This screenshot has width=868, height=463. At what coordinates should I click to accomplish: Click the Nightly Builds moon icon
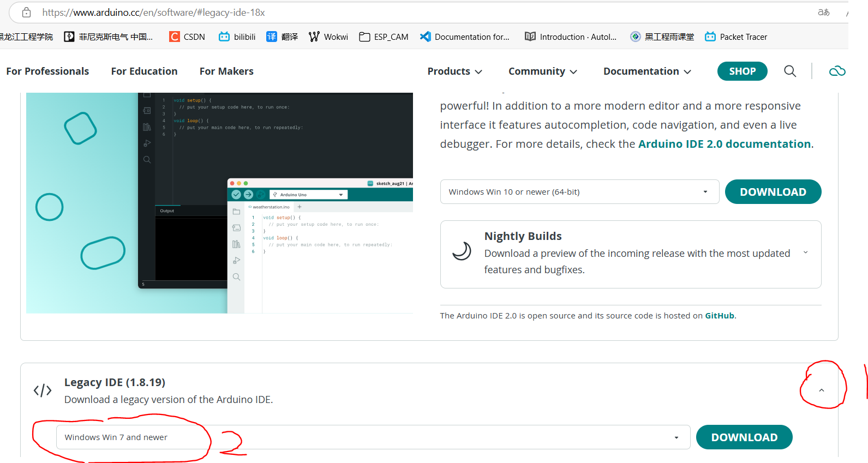(462, 251)
